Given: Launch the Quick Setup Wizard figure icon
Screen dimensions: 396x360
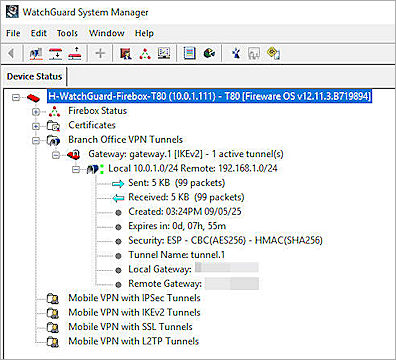Looking at the screenshot, I should [x=236, y=53].
